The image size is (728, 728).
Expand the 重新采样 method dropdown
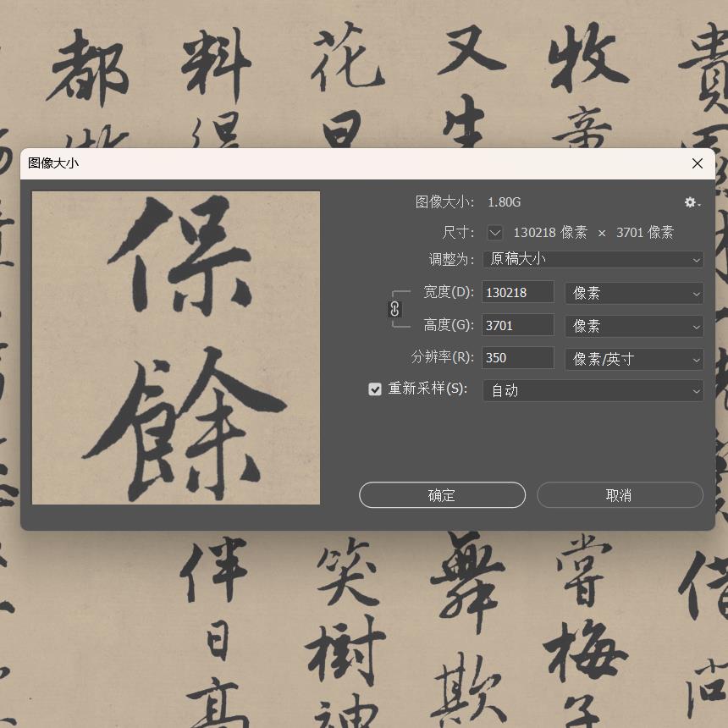pos(593,390)
